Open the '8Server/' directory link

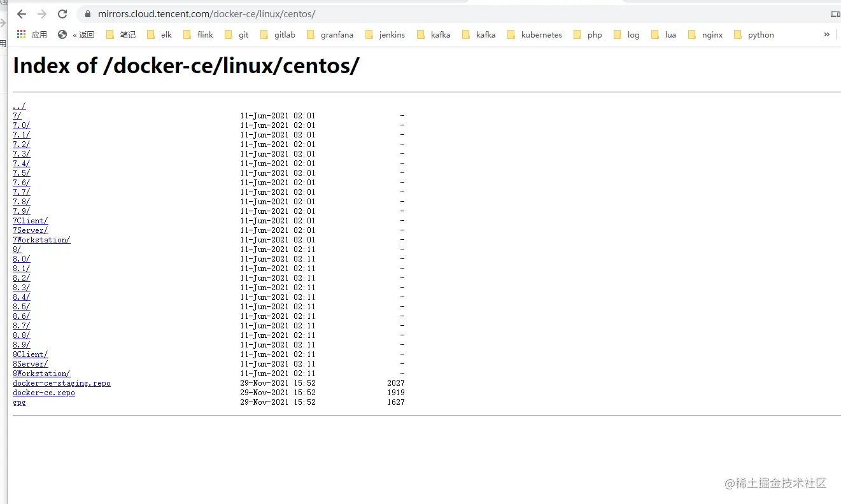pyautogui.click(x=30, y=364)
